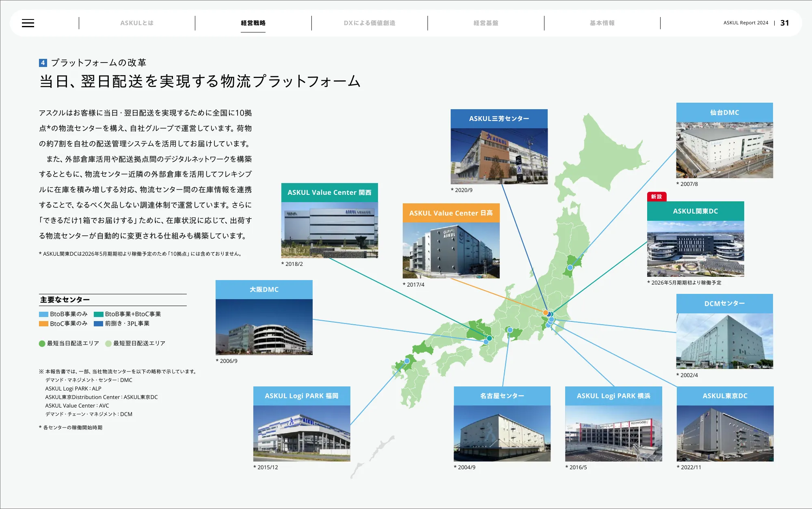Click the teal Kansai map marker dot

[489, 338]
